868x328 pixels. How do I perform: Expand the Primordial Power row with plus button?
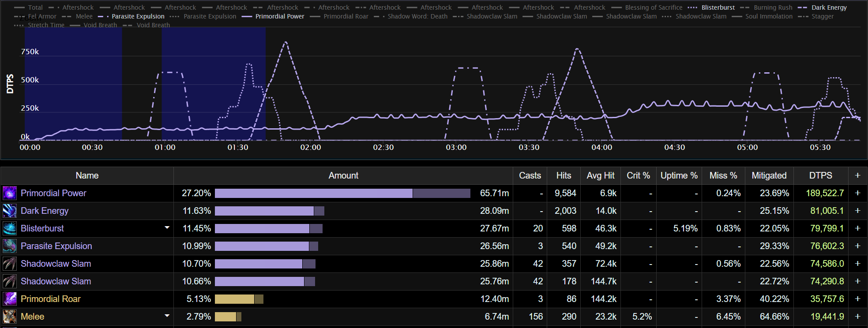point(857,193)
